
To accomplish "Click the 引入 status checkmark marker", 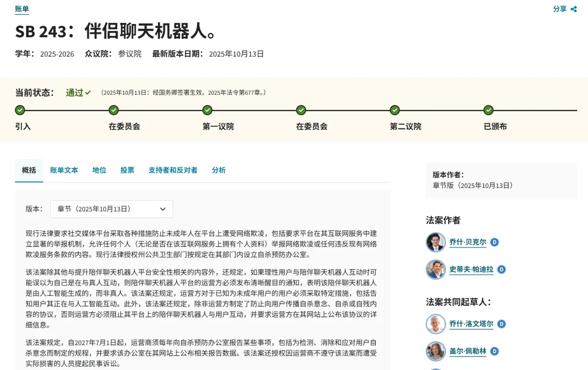I will 20,110.
